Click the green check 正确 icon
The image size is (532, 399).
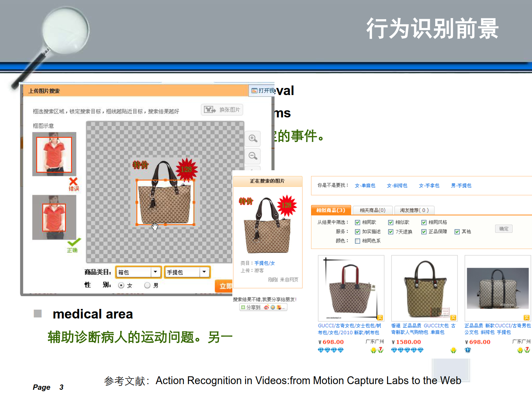pos(74,242)
